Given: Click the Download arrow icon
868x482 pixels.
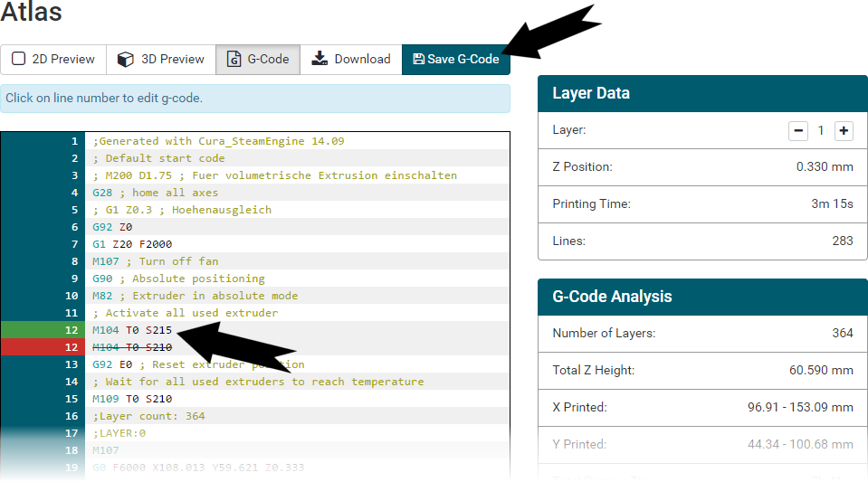Looking at the screenshot, I should click(320, 60).
